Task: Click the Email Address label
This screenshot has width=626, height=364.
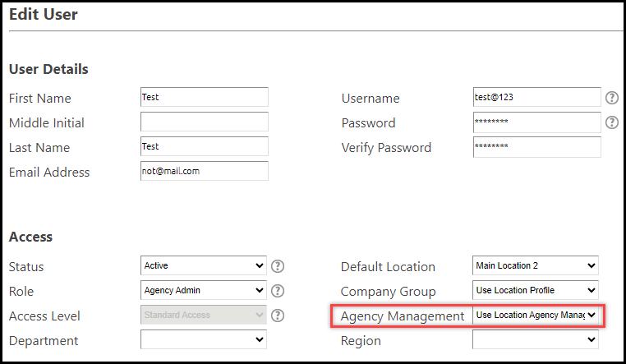Action: click(49, 173)
